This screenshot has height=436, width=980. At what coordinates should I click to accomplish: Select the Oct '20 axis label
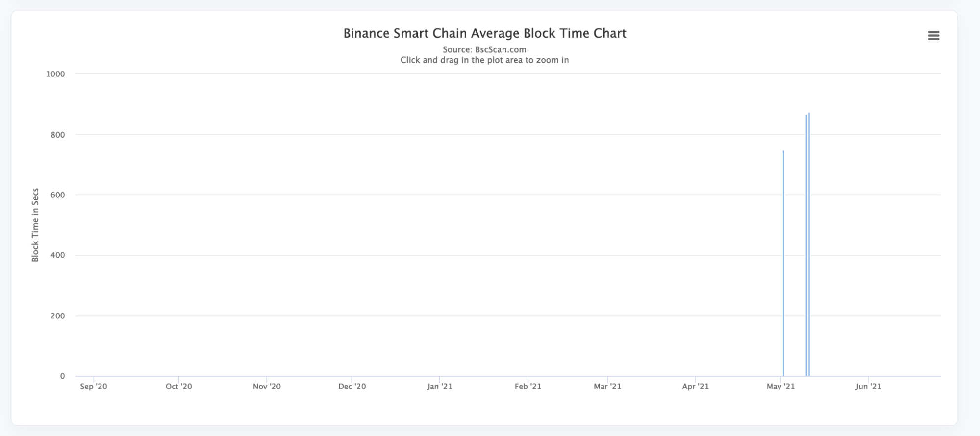179,387
